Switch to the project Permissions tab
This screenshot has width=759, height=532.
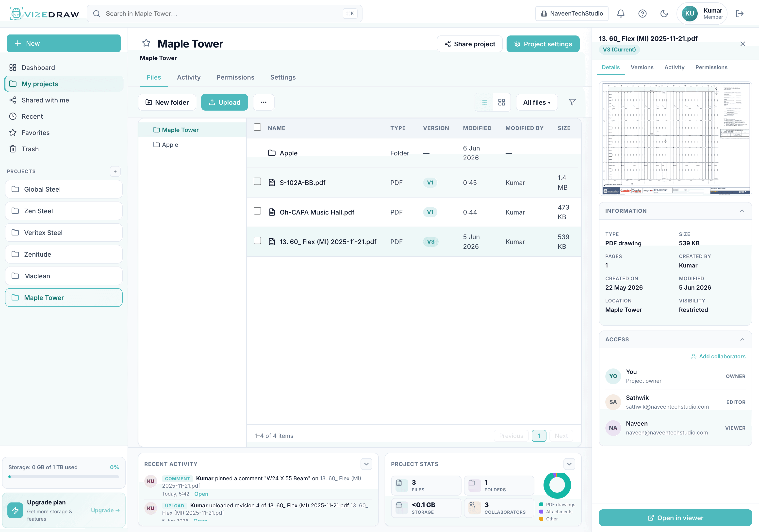point(235,77)
